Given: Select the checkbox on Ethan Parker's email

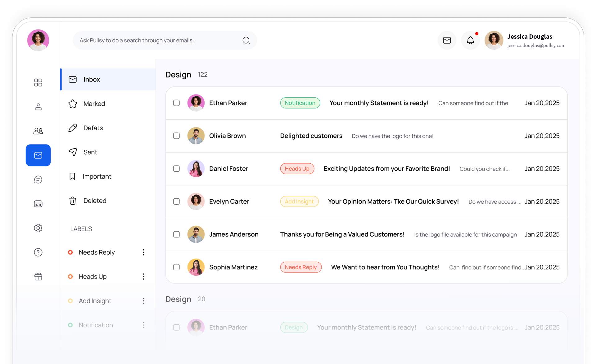Looking at the screenshot, I should [x=176, y=103].
